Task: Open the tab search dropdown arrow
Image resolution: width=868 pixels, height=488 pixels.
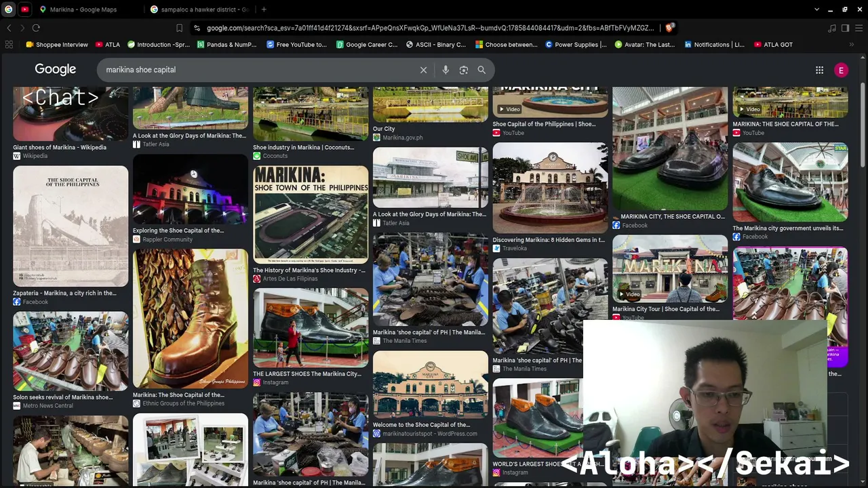Action: pos(816,9)
